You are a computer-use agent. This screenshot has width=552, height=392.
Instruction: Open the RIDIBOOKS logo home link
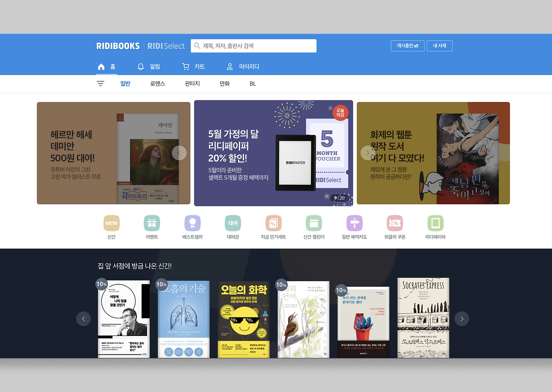[118, 46]
